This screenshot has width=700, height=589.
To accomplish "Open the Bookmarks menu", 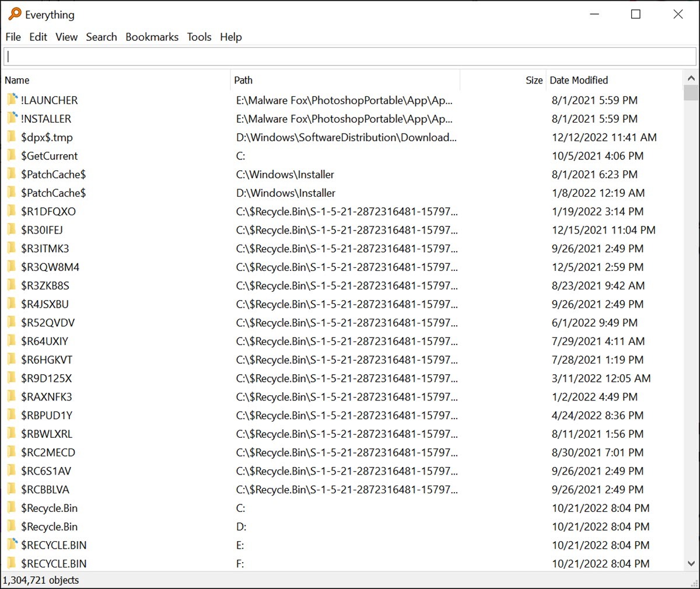I will click(x=152, y=37).
